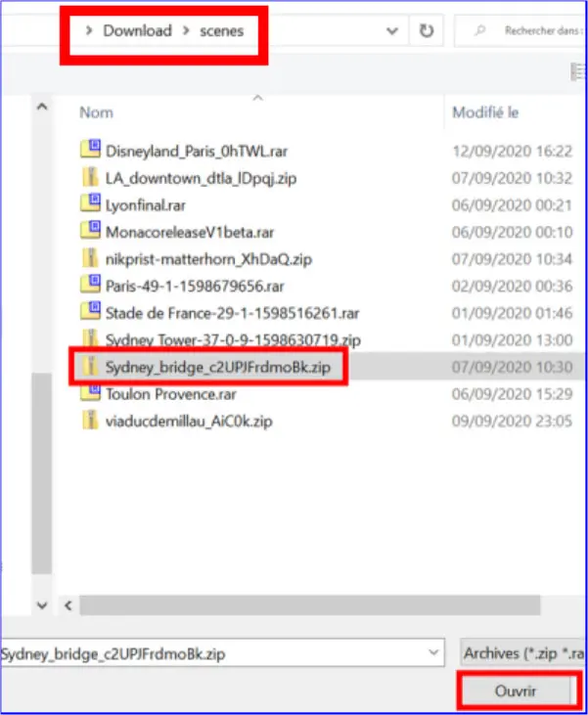Change view layout icon at top right
Image resolution: width=588 pixels, height=715 pixels.
(577, 72)
